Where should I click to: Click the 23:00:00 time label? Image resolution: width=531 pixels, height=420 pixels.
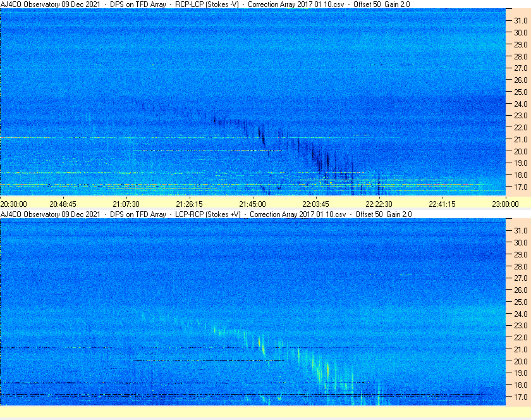coord(505,204)
